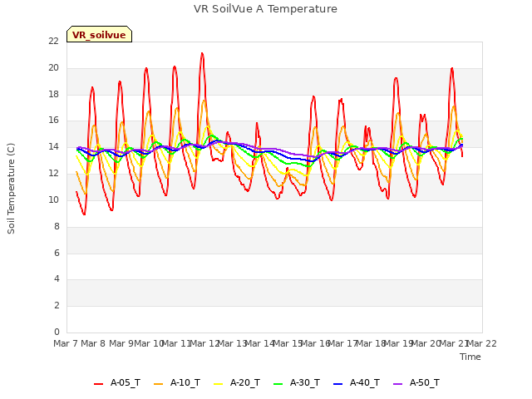Toggle the A-05_T legend entry
Screen dimensions: 532x399
tap(117, 383)
